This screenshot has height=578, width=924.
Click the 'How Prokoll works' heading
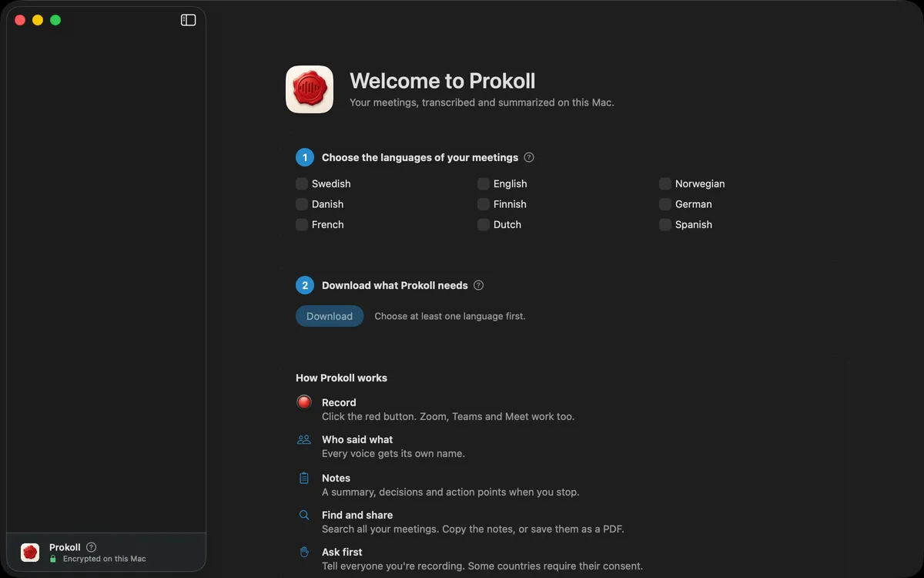click(x=341, y=378)
